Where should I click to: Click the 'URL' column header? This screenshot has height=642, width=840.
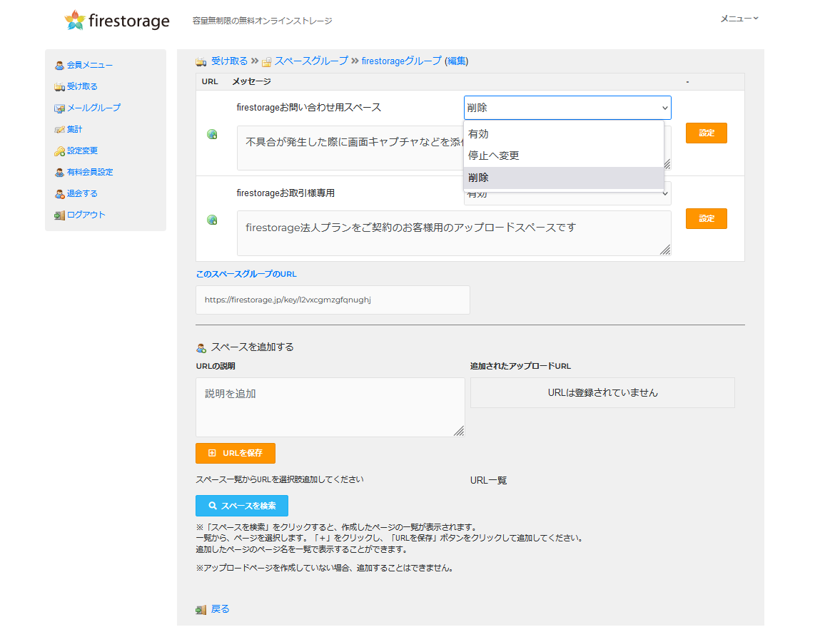209,82
